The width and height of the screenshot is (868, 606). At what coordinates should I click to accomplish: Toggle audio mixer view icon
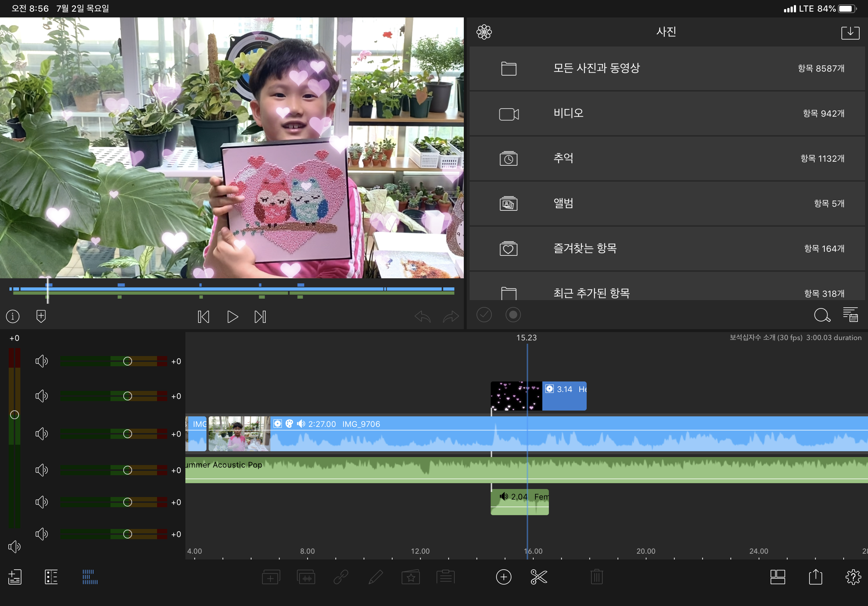[x=90, y=577]
